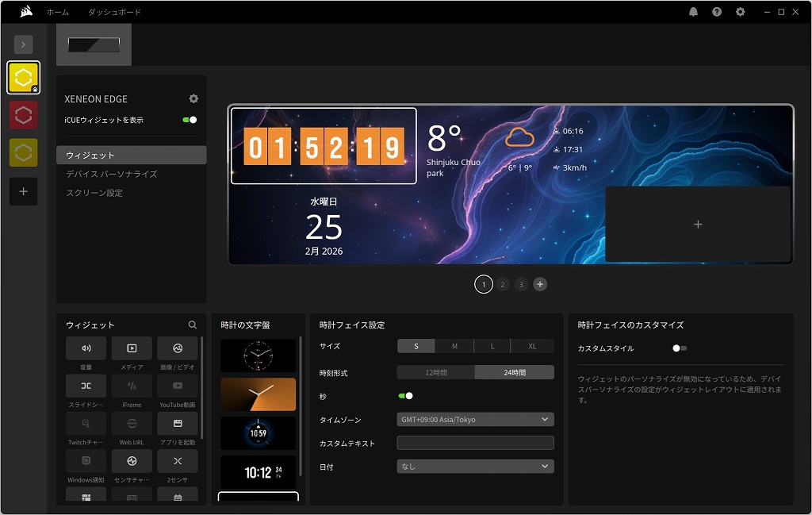Select the flip clock widget on preview

coord(324,146)
